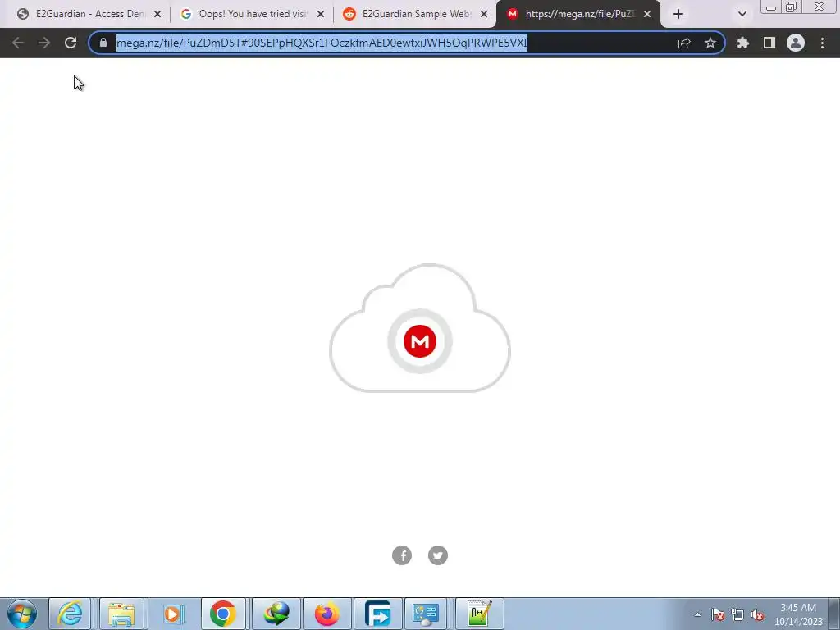The image size is (840, 630).
Task: Open the blue arrow app in the taskbar
Action: (377, 614)
